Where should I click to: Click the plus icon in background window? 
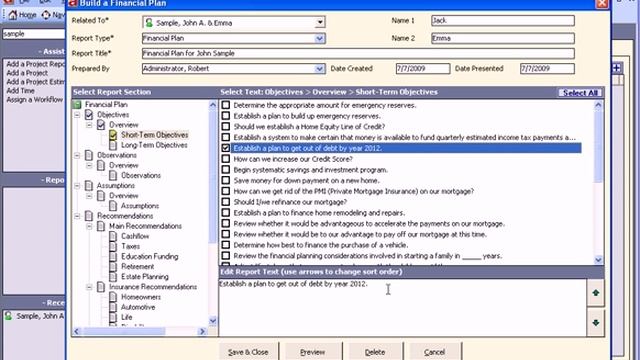(616, 68)
